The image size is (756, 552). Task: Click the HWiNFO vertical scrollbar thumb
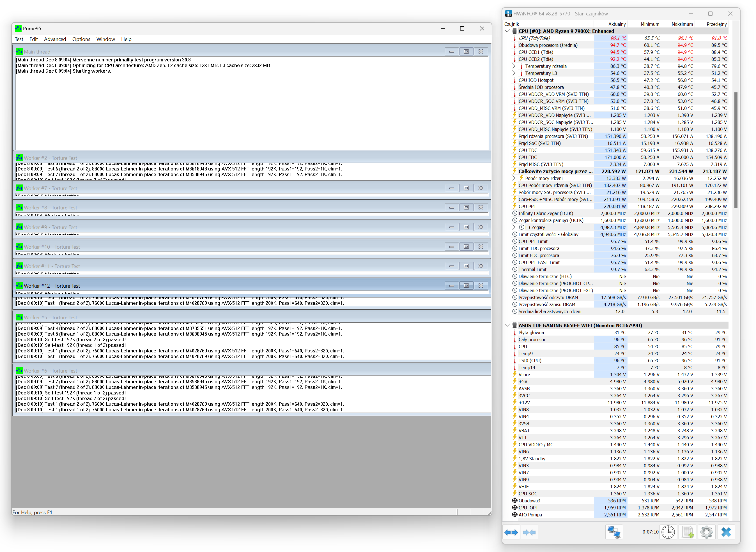(x=736, y=150)
